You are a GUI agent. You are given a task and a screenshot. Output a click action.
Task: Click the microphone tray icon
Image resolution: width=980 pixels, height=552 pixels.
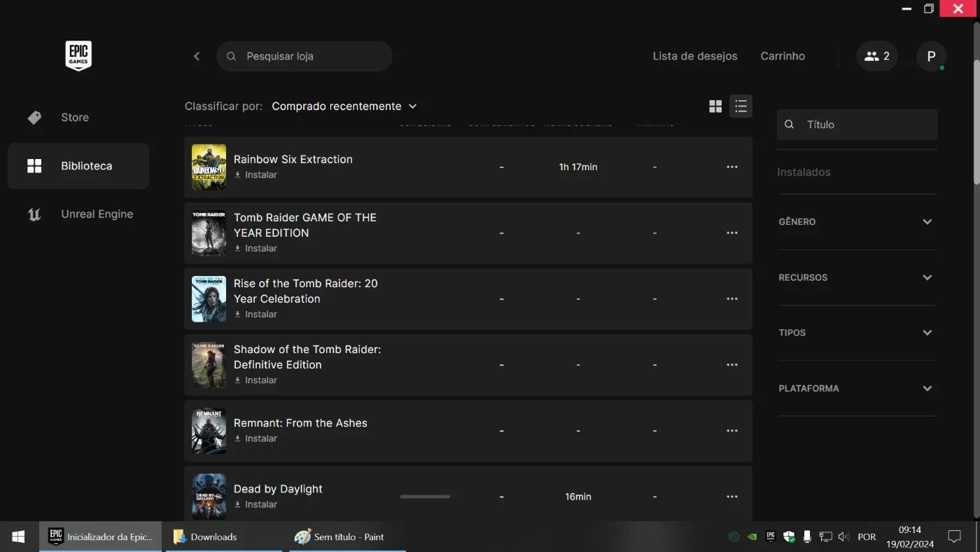tap(807, 537)
